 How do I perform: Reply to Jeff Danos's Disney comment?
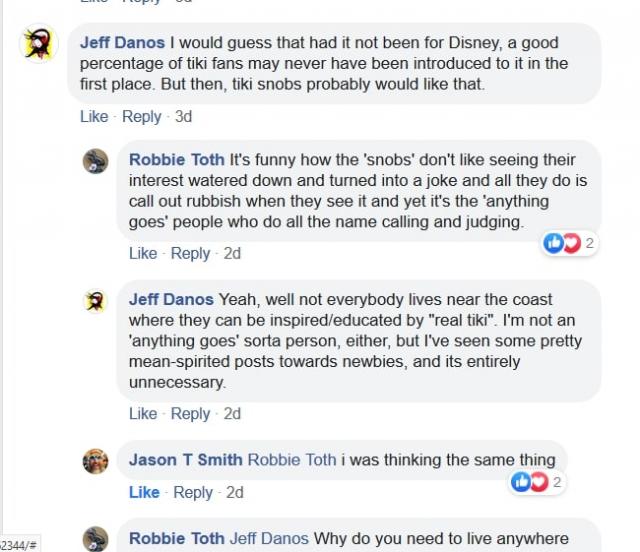coord(141,116)
